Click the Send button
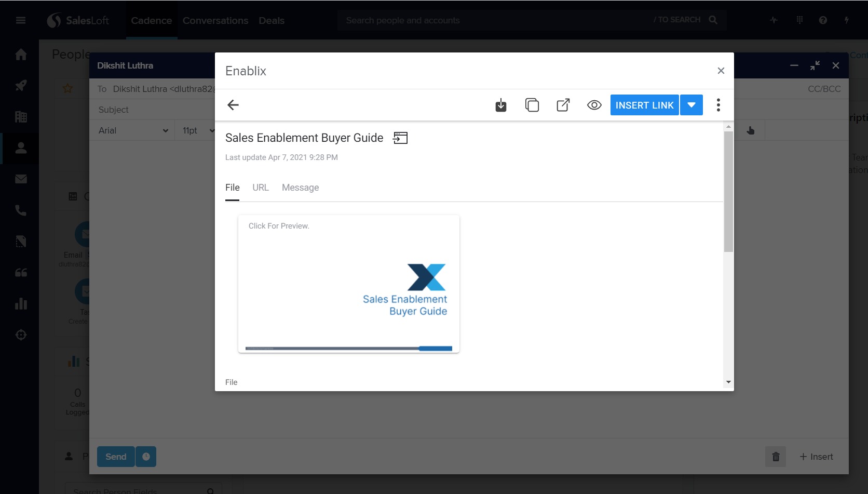The height and width of the screenshot is (494, 868). coord(116,457)
